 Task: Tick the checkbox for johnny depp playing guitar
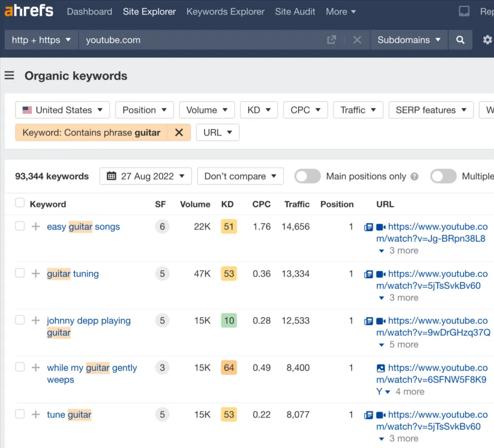click(20, 320)
